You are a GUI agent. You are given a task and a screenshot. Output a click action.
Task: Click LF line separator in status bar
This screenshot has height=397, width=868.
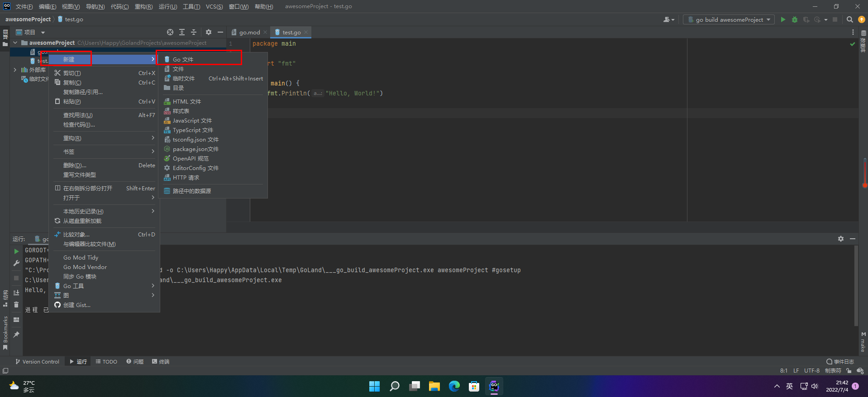(796, 370)
